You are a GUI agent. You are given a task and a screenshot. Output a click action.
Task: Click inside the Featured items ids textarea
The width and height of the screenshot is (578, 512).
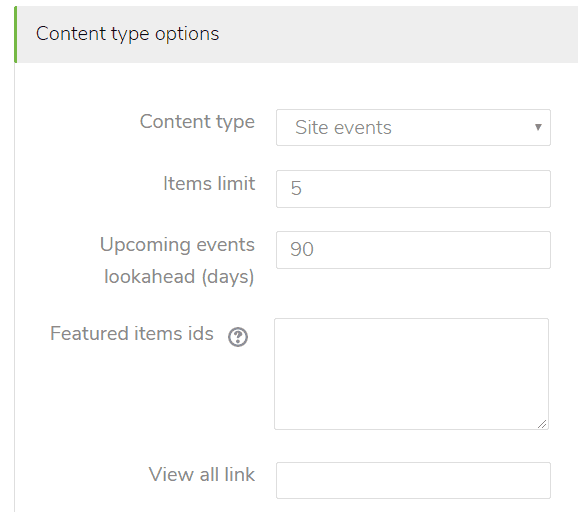tap(411, 374)
